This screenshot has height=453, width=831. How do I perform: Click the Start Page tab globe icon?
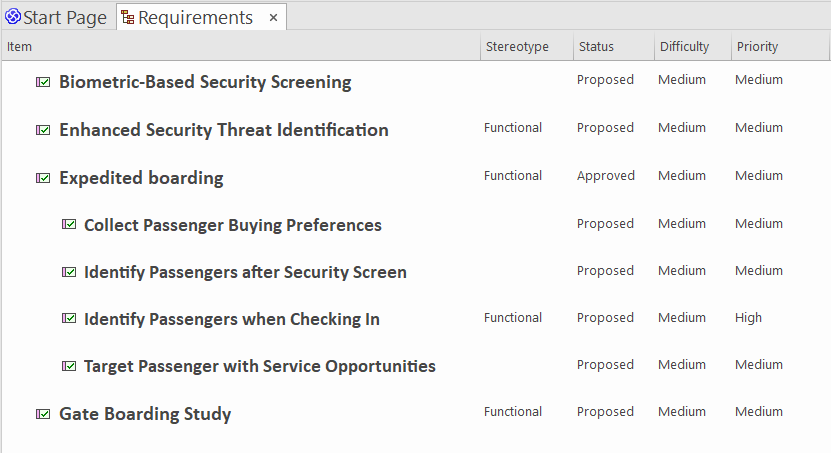[13, 17]
